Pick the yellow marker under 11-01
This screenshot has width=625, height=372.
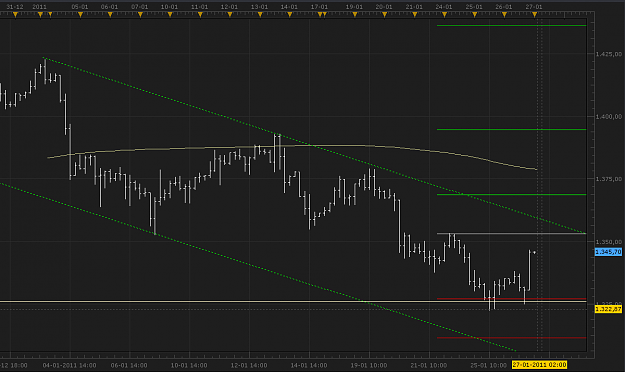coord(200,15)
